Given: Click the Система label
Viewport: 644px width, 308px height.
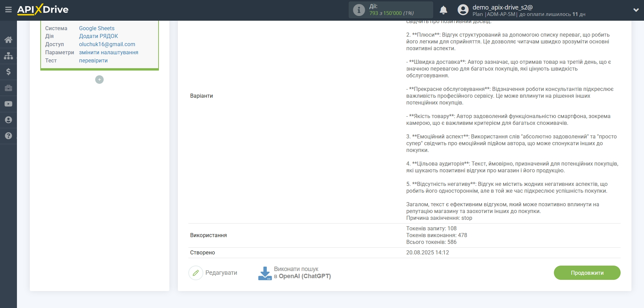Looking at the screenshot, I should click(56, 28).
